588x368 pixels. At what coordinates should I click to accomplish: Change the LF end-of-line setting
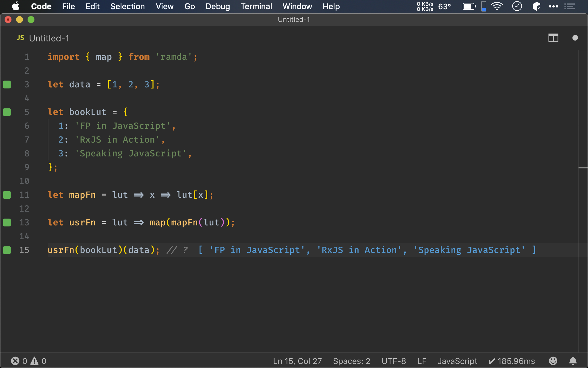coord(422,361)
